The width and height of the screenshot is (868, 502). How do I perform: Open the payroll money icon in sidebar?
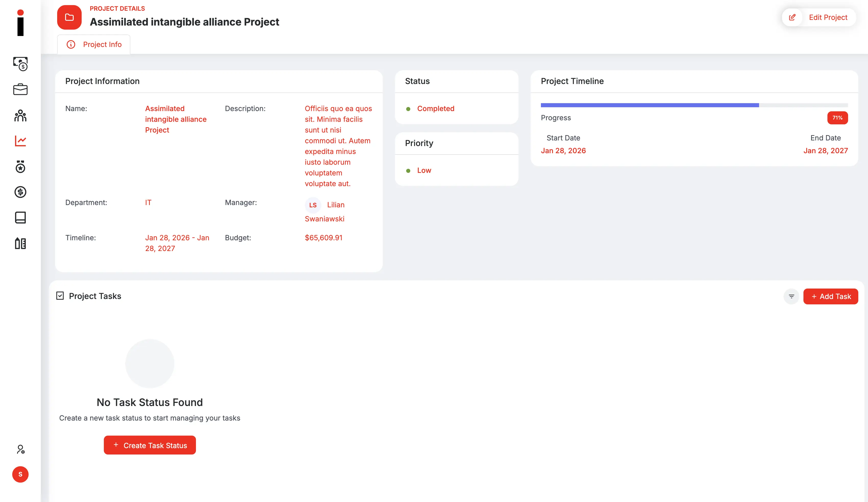tap(20, 64)
